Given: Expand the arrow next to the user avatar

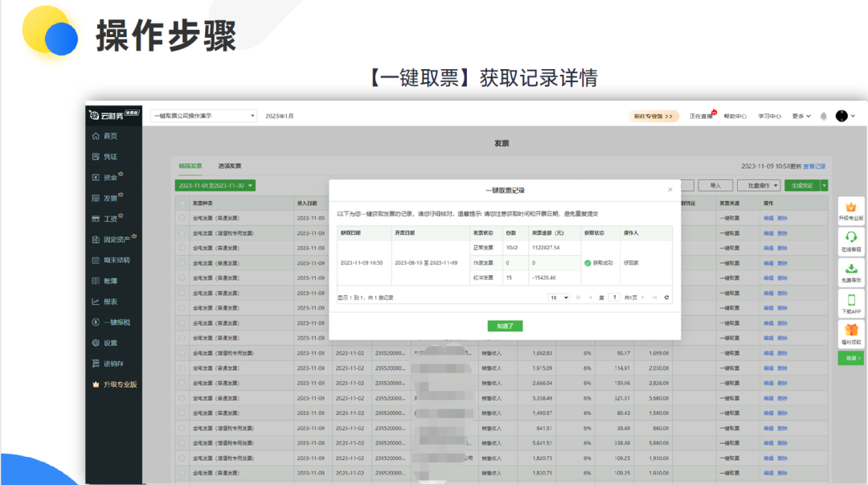Looking at the screenshot, I should click(853, 116).
